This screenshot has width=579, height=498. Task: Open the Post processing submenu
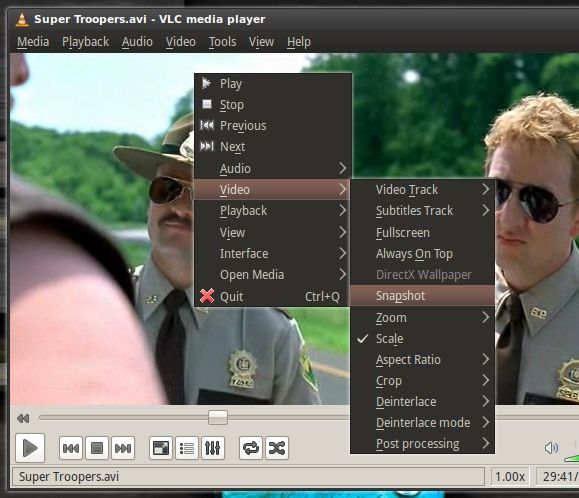coord(422,444)
